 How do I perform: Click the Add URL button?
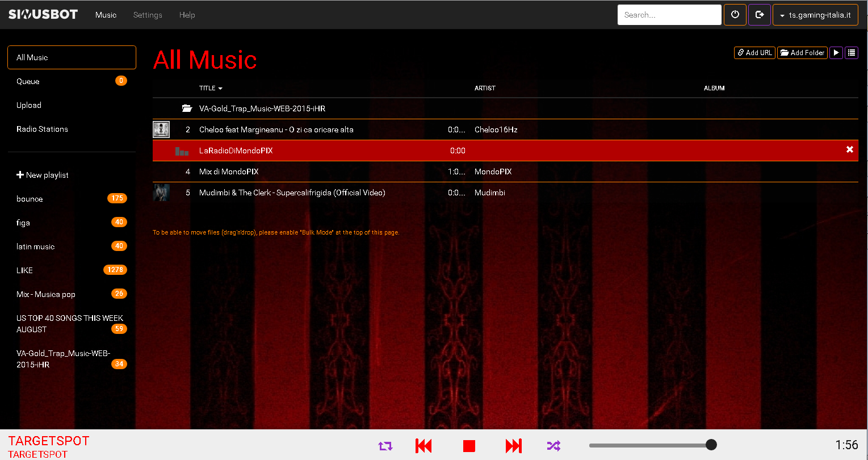pyautogui.click(x=754, y=53)
